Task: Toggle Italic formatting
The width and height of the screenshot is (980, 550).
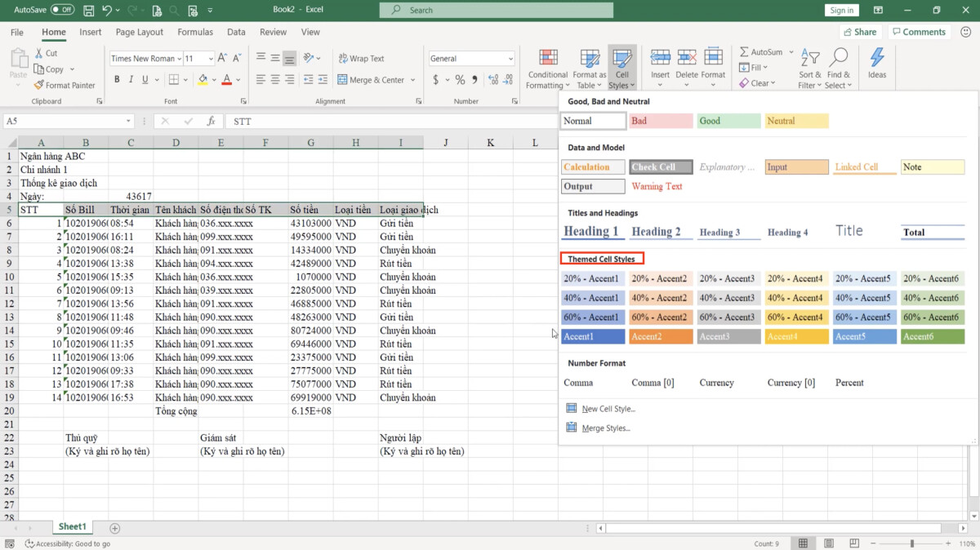Action: coord(131,79)
